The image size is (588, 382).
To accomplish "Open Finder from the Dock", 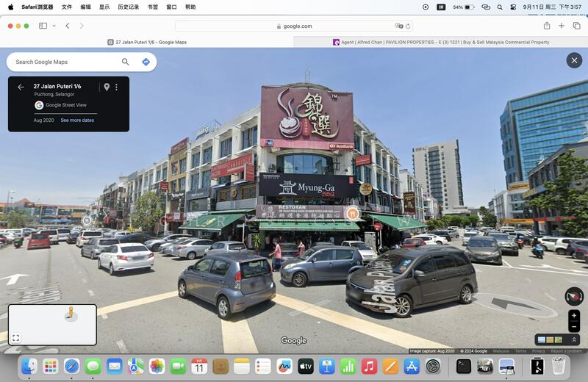I will tap(29, 367).
